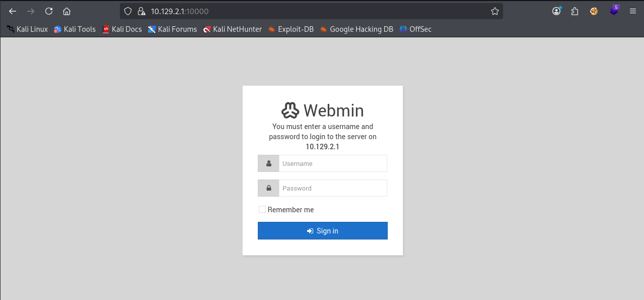Bookmark this page with the star
Image resolution: width=644 pixels, height=300 pixels.
coord(494,11)
